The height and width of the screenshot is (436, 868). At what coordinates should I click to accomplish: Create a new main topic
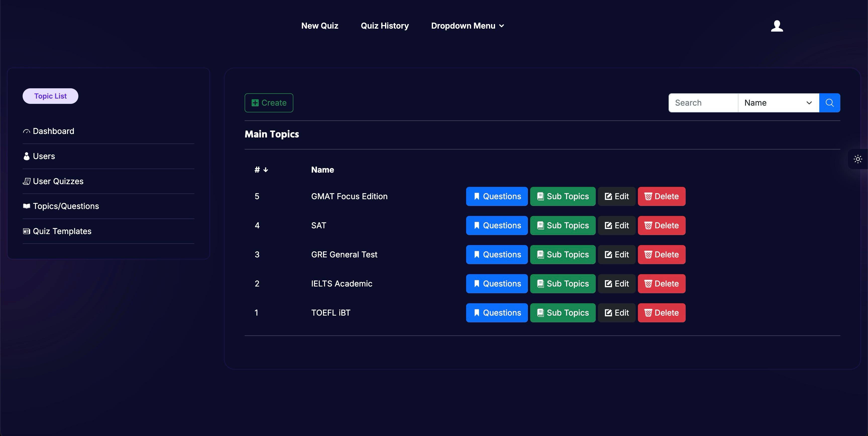269,103
